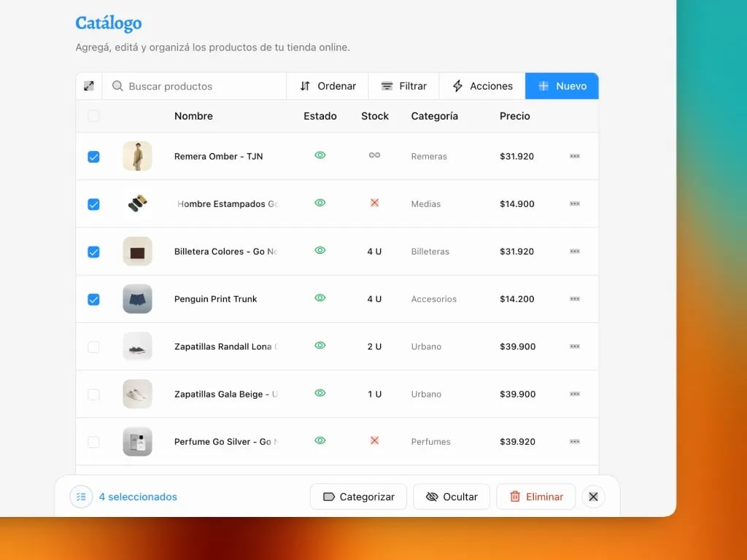Check the Zapatillas Gala Beige checkbox
This screenshot has width=747, height=560.
[x=93, y=394]
